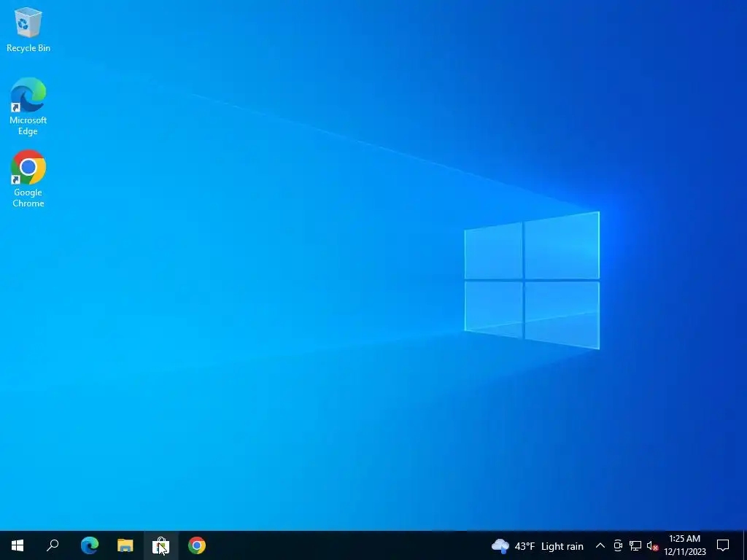Open the weather widget cloud icon
Viewport: 747px width, 560px height.
(x=500, y=545)
